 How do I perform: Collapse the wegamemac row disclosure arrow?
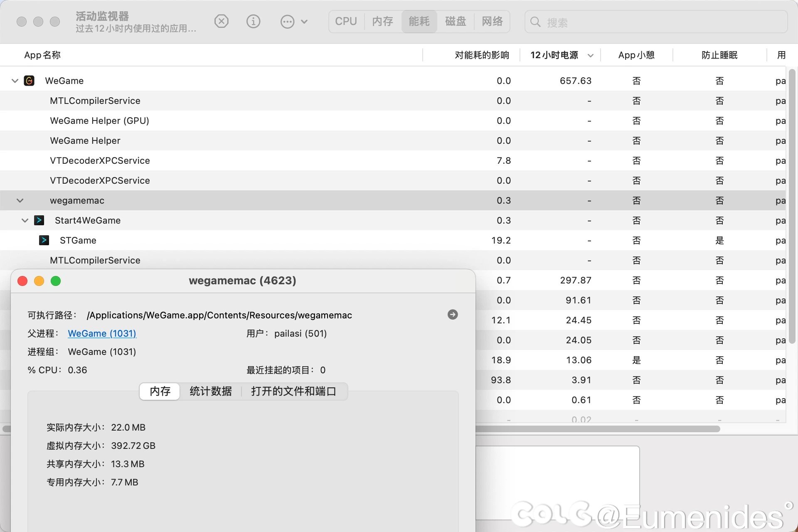pos(20,200)
